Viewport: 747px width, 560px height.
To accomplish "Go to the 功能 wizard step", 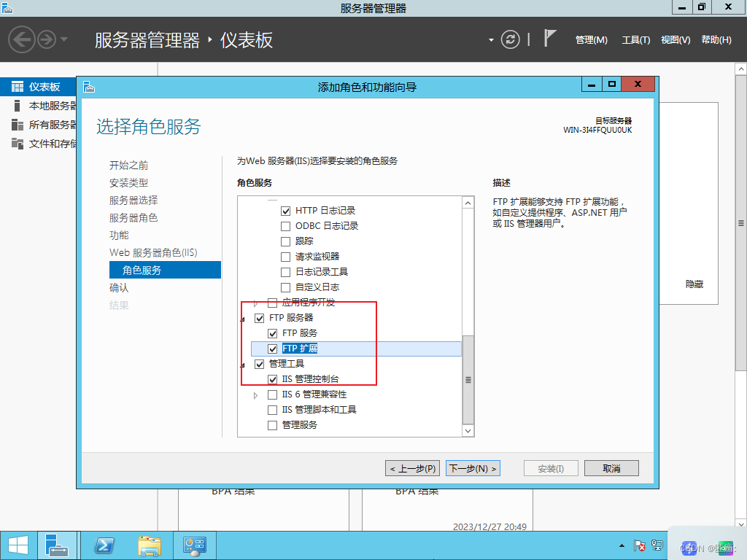I will 119,236.
